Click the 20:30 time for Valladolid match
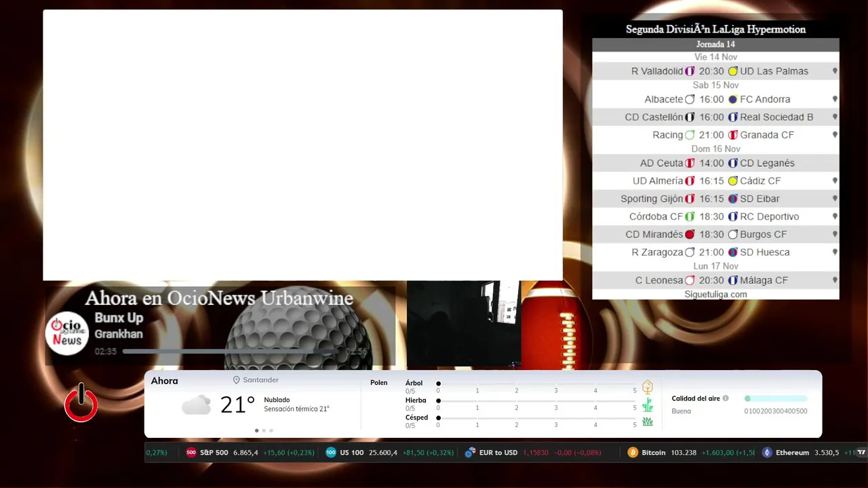This screenshot has width=868, height=488. click(711, 71)
